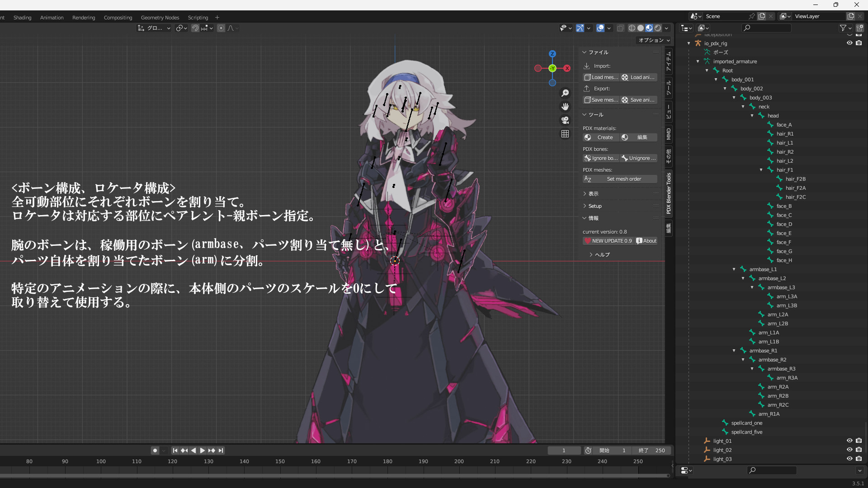Click the Create PDX material button
This screenshot has height=488, width=868.
(x=601, y=137)
